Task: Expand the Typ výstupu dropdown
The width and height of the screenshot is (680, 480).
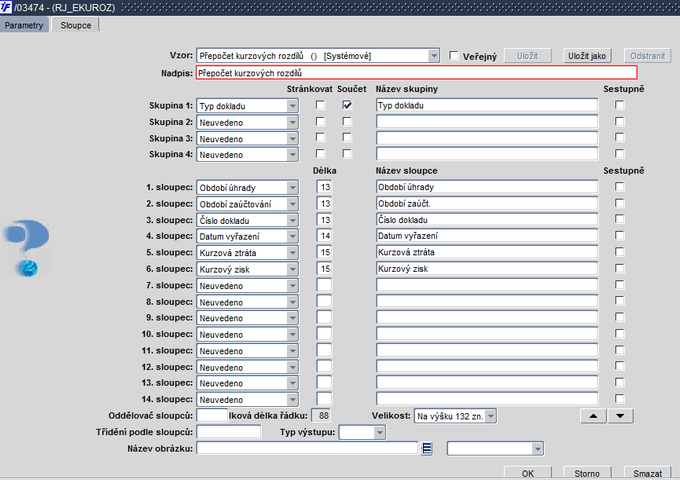Action: coord(379,432)
